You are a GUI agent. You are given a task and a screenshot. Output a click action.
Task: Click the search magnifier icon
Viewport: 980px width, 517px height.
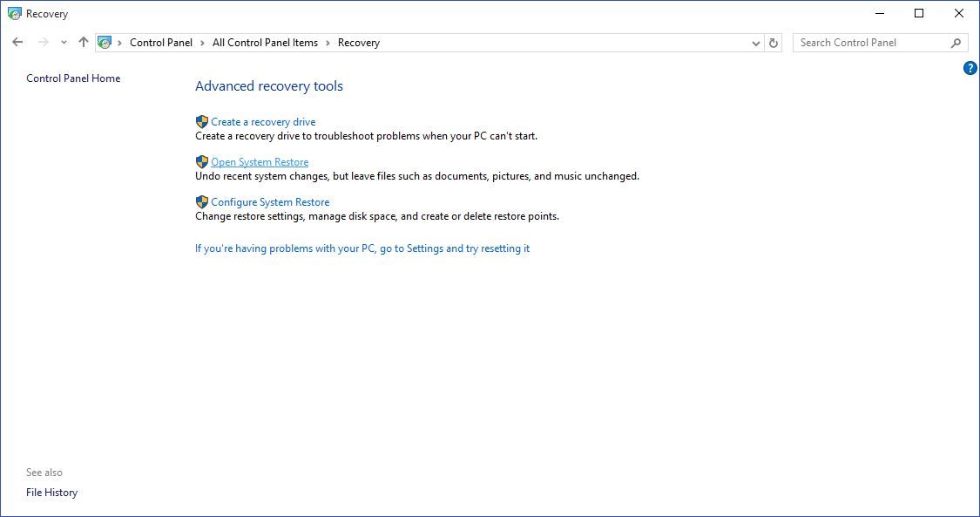pos(955,42)
